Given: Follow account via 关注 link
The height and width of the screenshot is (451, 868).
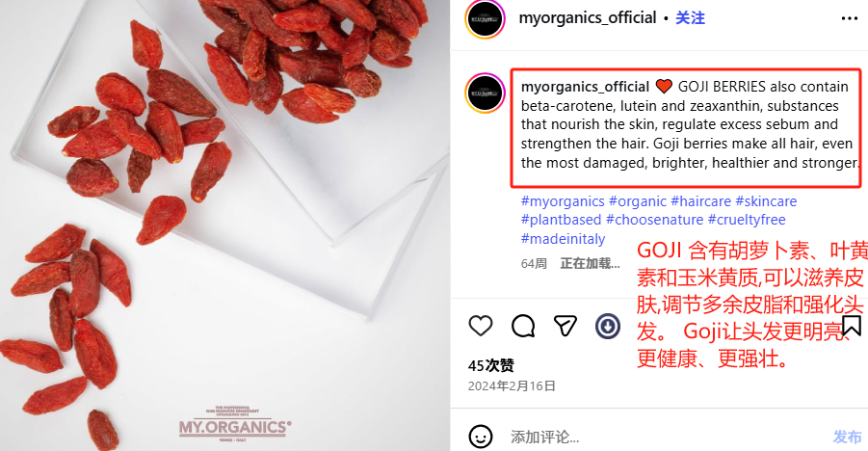Looking at the screenshot, I should tap(690, 18).
